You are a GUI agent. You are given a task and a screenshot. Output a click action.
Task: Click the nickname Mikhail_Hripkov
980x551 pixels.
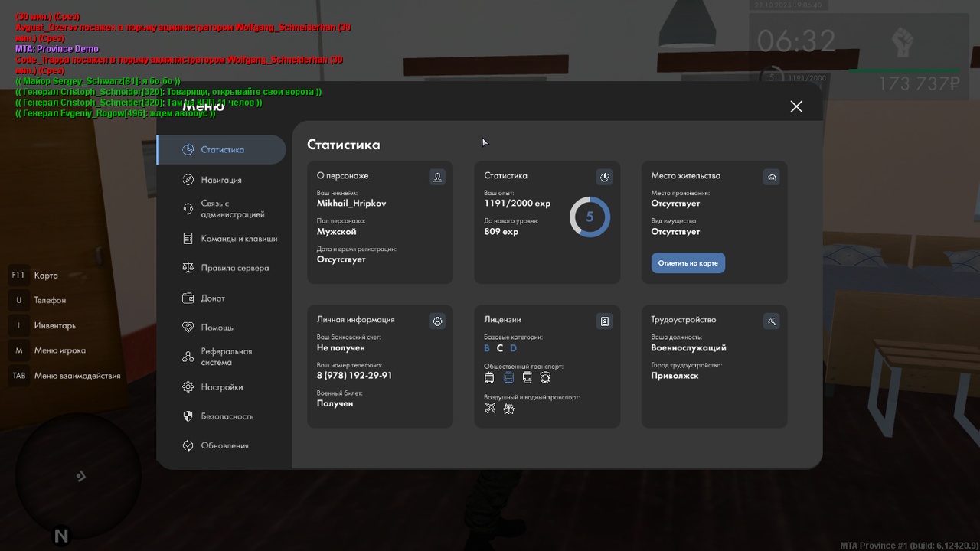pyautogui.click(x=351, y=204)
